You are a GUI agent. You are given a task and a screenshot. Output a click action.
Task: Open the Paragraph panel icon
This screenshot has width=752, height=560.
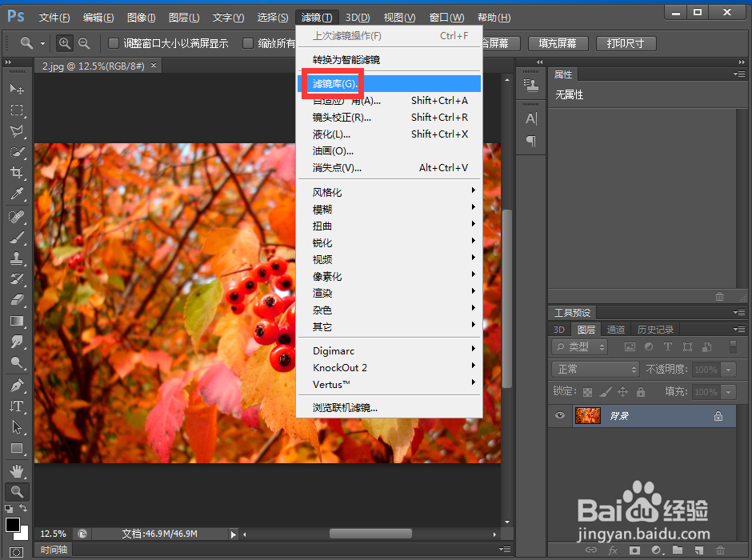click(531, 141)
